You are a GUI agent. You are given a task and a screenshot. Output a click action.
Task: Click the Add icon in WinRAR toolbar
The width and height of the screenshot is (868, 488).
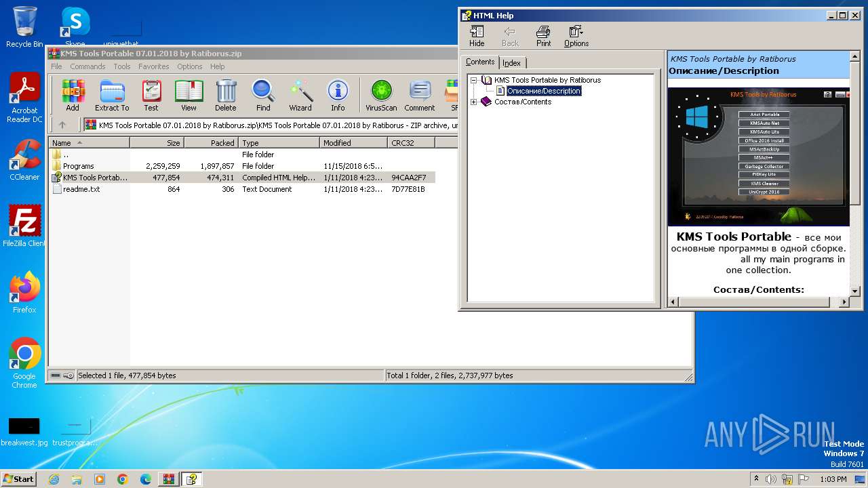pos(73,96)
